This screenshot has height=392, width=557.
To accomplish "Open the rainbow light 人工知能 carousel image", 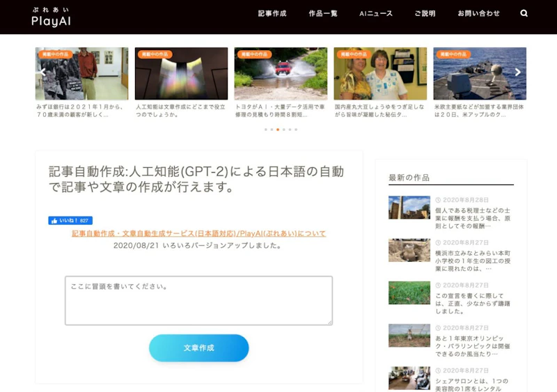I will 181,74.
